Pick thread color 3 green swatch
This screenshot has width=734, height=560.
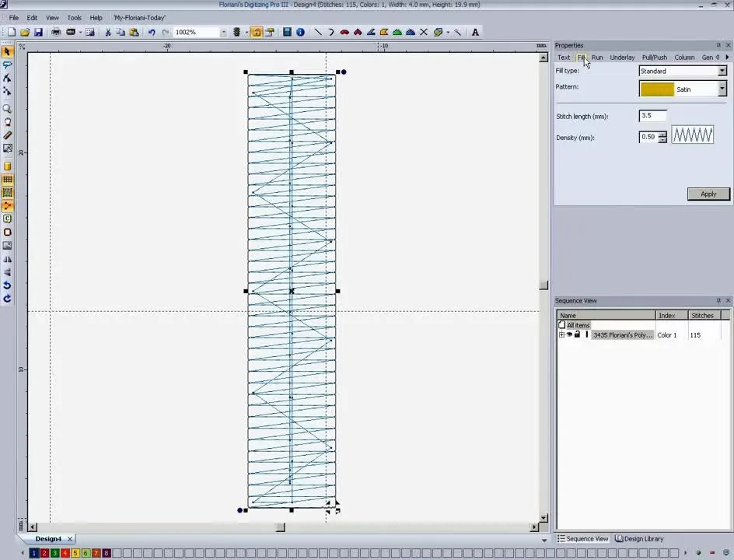[x=54, y=553]
